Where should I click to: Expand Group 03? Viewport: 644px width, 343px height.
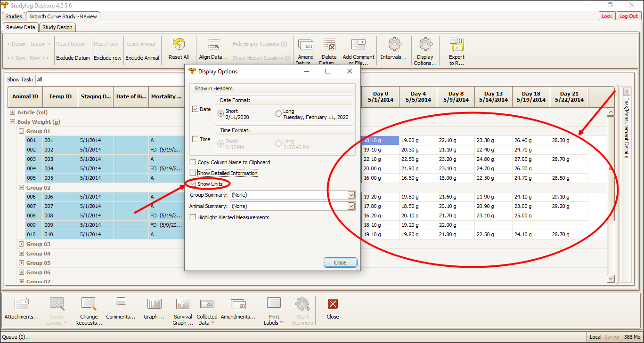tap(22, 244)
